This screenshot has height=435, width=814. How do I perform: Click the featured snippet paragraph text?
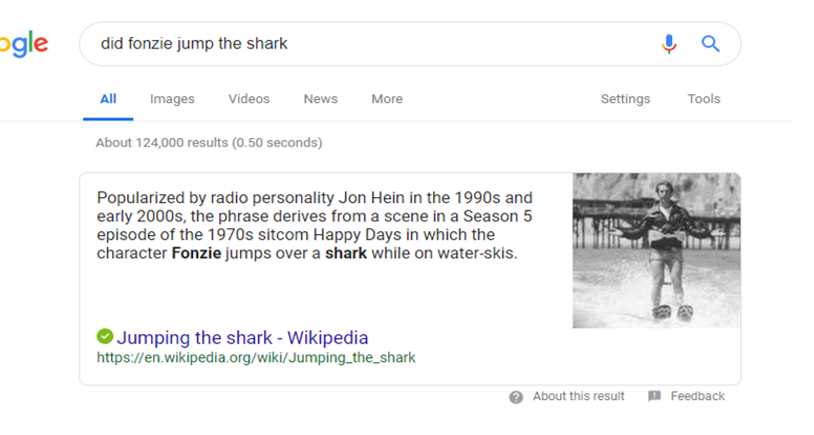coord(315,225)
